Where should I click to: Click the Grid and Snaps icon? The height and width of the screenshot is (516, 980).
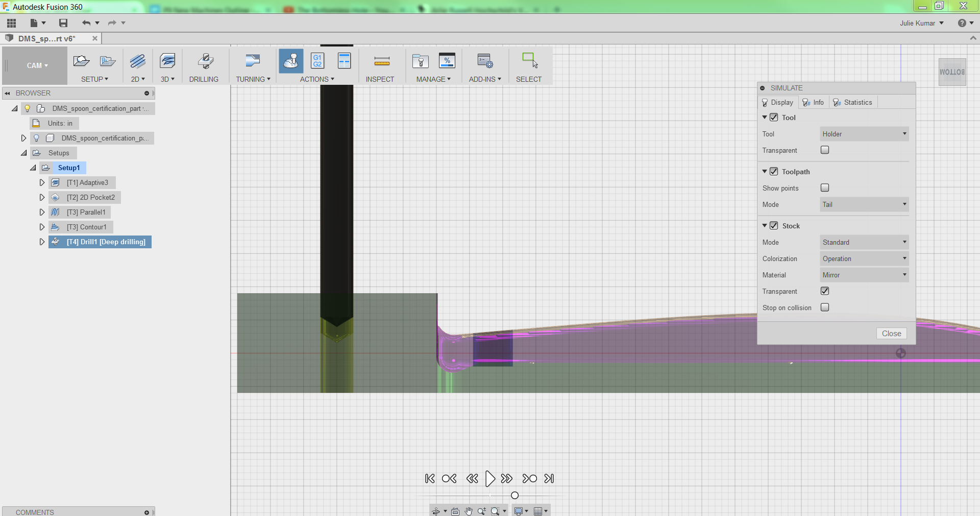(537, 511)
